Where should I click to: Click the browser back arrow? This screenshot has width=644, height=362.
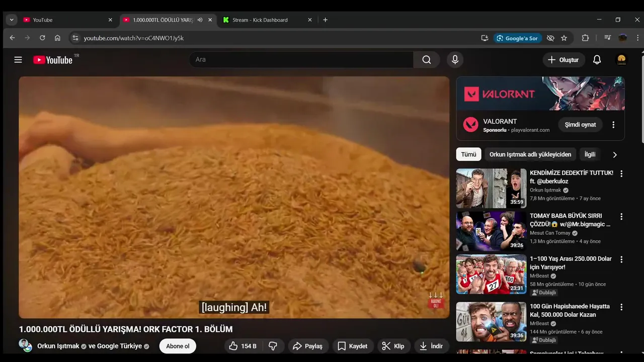coord(12,38)
